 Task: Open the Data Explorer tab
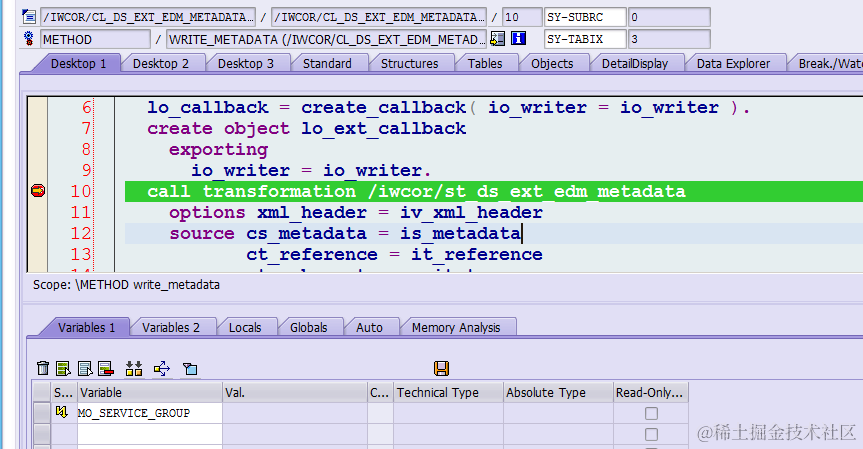coord(733,63)
